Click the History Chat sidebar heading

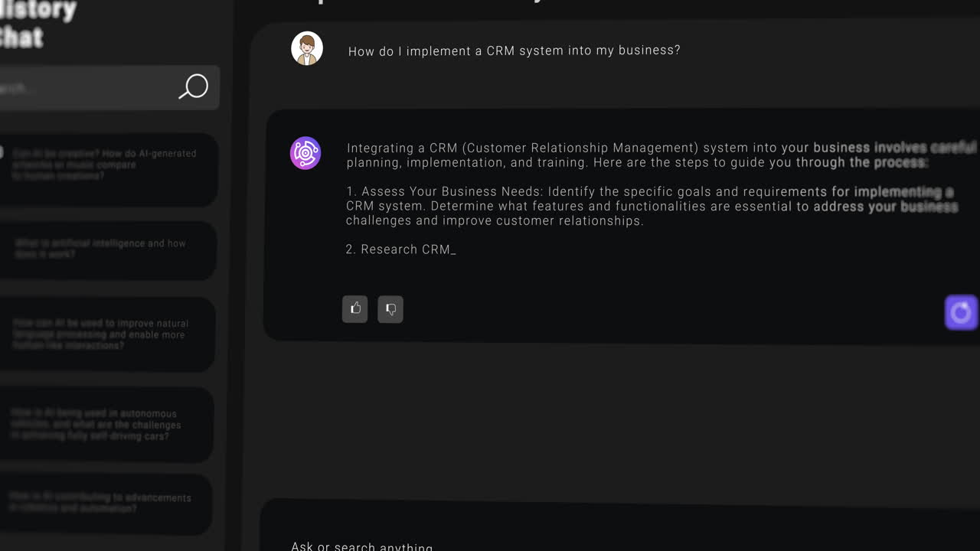coord(37,22)
